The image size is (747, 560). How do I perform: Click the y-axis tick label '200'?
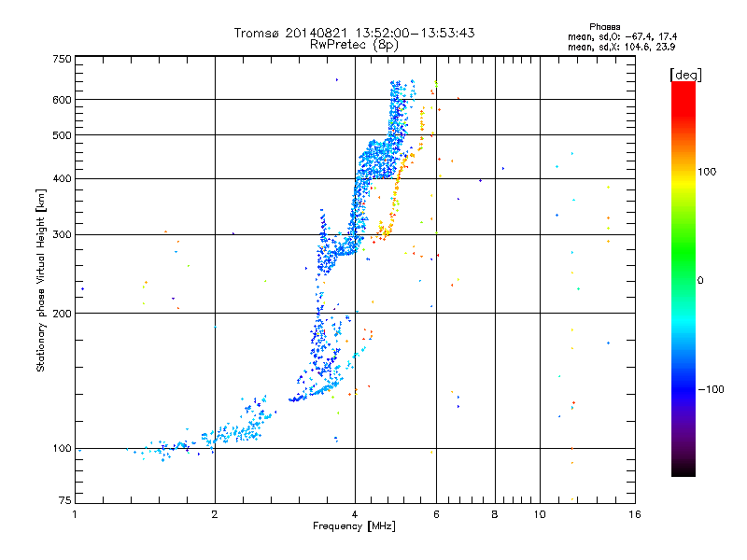(x=62, y=314)
